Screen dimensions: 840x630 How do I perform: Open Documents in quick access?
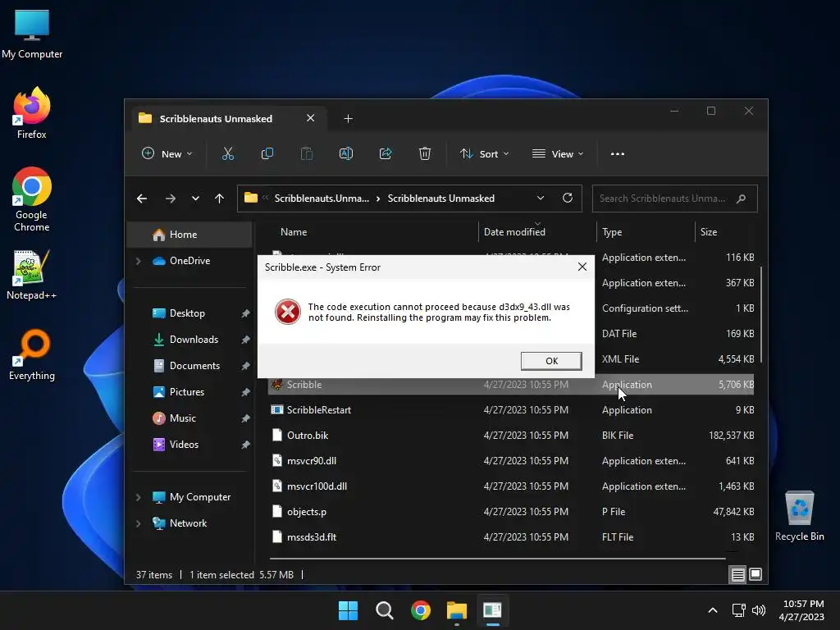click(x=186, y=366)
